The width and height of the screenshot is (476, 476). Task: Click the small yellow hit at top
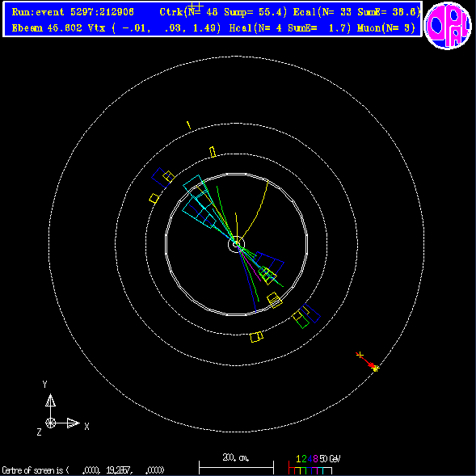click(x=189, y=125)
